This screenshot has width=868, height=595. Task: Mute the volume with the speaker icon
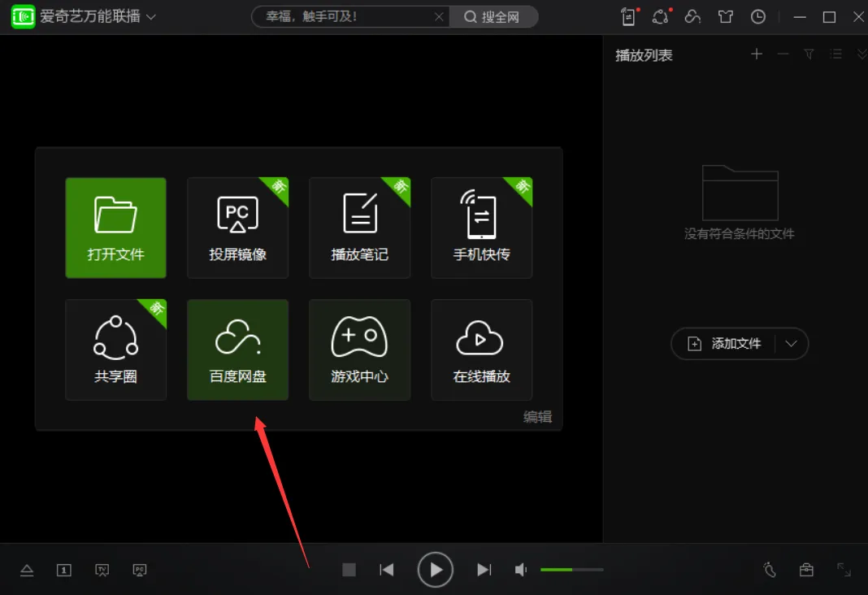(x=521, y=570)
